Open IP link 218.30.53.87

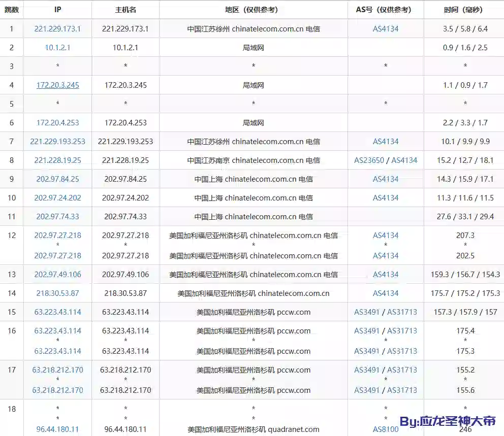(57, 293)
